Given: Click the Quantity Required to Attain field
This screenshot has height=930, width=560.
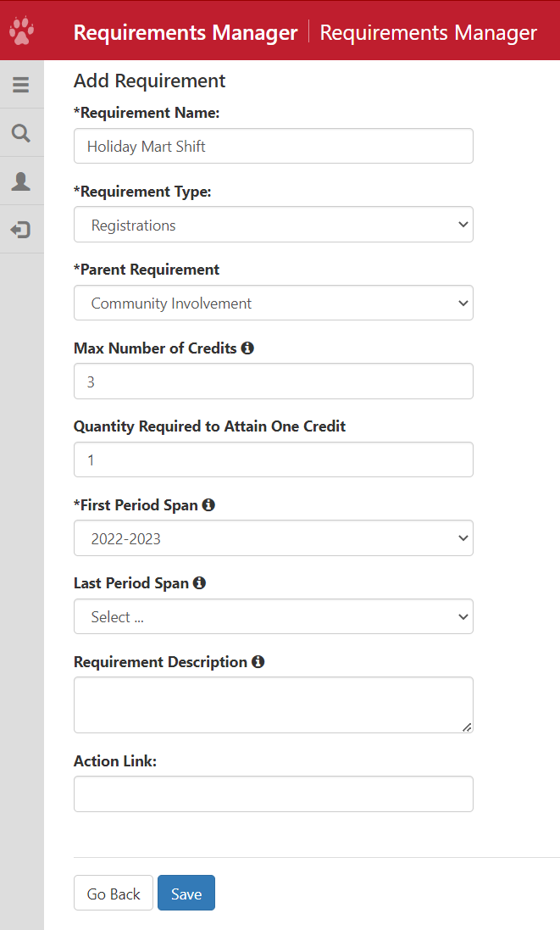Looking at the screenshot, I should point(273,459).
